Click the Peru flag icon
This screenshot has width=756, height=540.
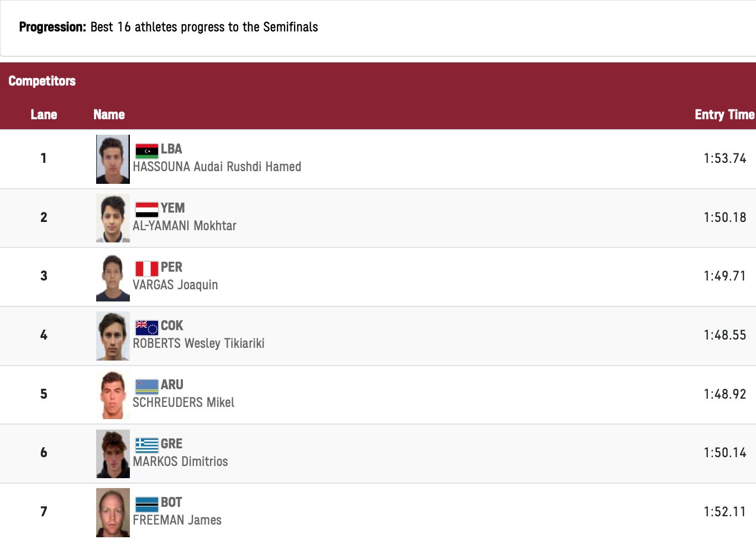146,268
